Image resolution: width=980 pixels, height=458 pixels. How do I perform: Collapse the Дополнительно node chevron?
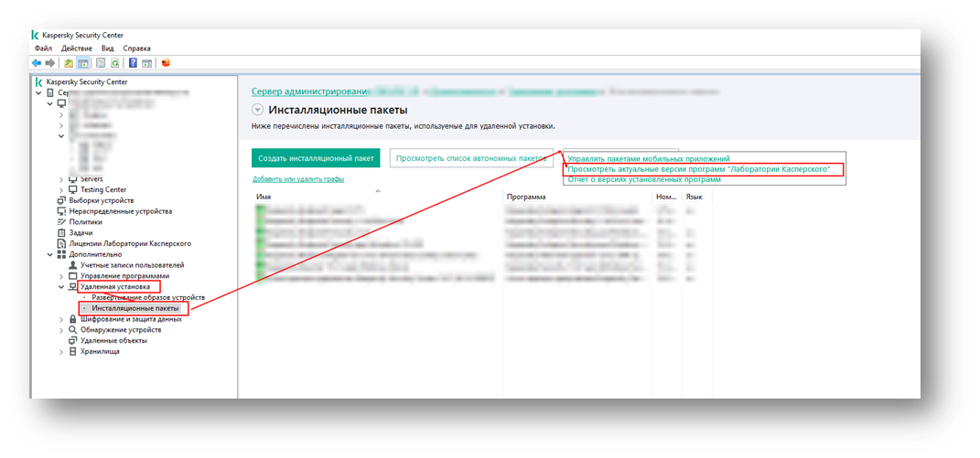click(50, 254)
